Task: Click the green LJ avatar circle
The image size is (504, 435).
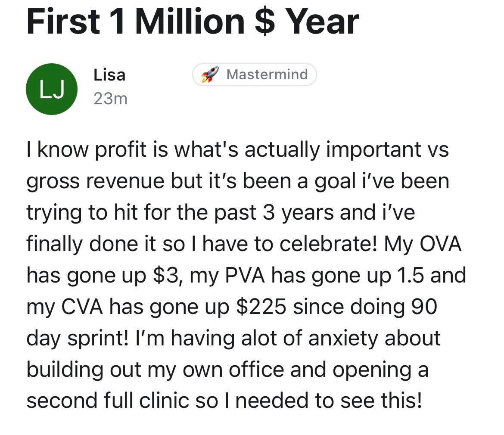Action: pos(52,89)
